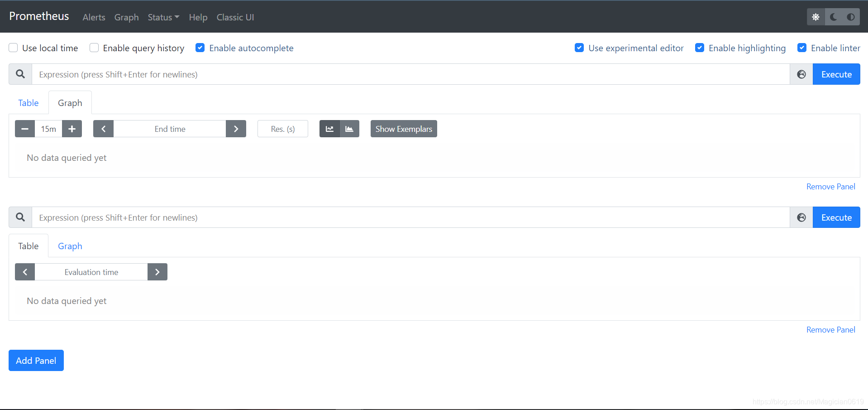Click the 15m range input
Viewport: 868px width, 410px height.
coord(48,129)
